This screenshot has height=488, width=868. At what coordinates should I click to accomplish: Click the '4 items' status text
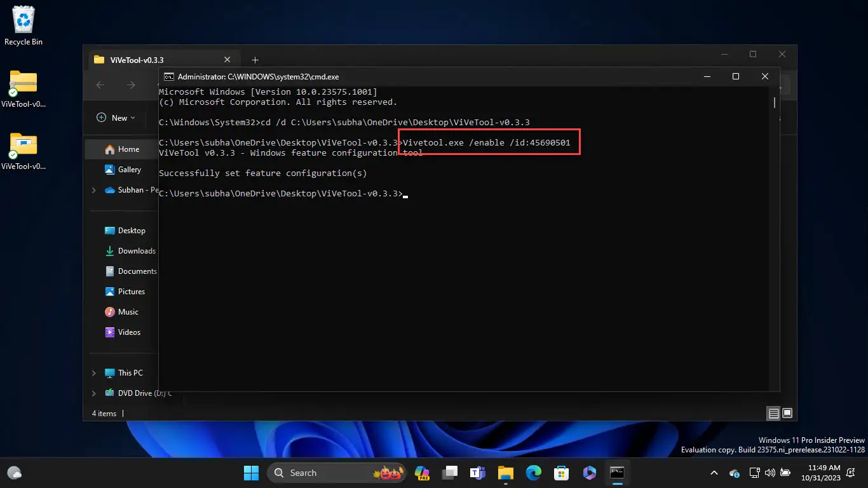[x=104, y=414]
